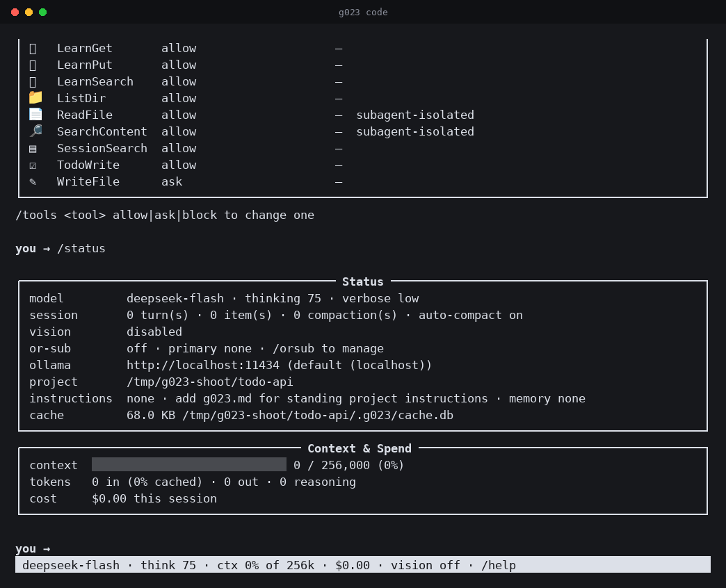
Task: Click the 'g023 code' window title
Action: (363, 12)
